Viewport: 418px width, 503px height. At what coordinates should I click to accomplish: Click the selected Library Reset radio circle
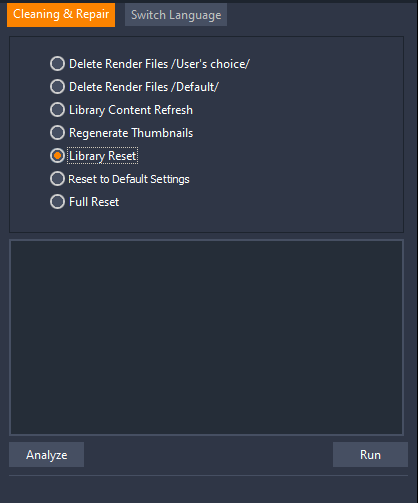tap(57, 156)
